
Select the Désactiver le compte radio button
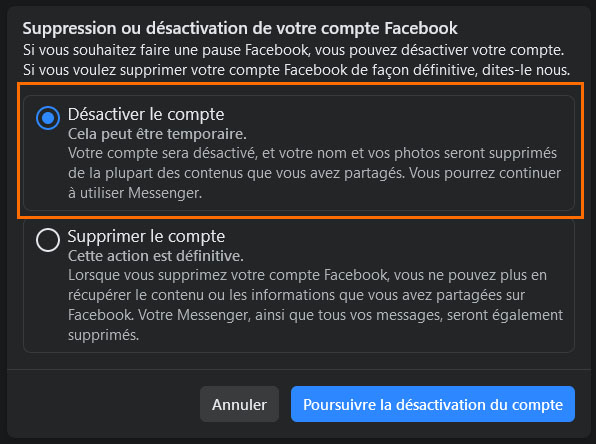pos(48,118)
